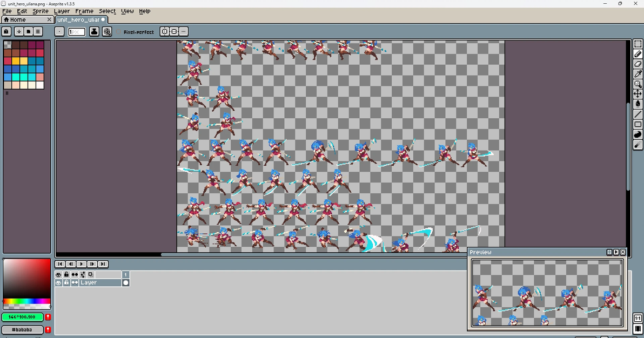Select the Rectangular Marquee tool
Image resolution: width=644 pixels, height=338 pixels.
638,44
